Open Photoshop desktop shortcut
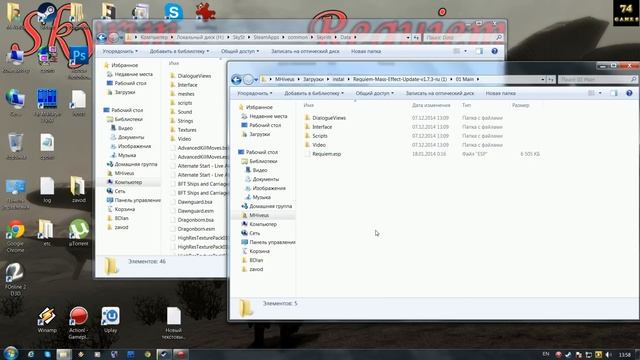Screen dimensions: 640x360 [x=79, y=63]
